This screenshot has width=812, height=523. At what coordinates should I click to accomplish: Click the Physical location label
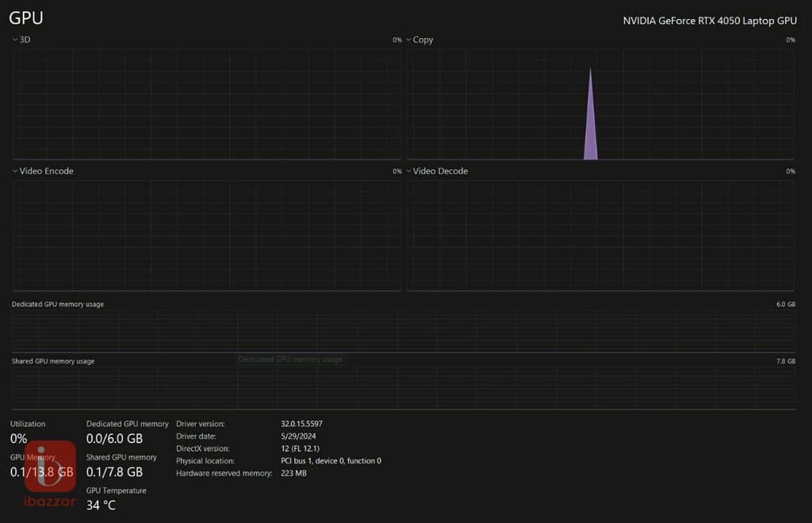coord(205,461)
